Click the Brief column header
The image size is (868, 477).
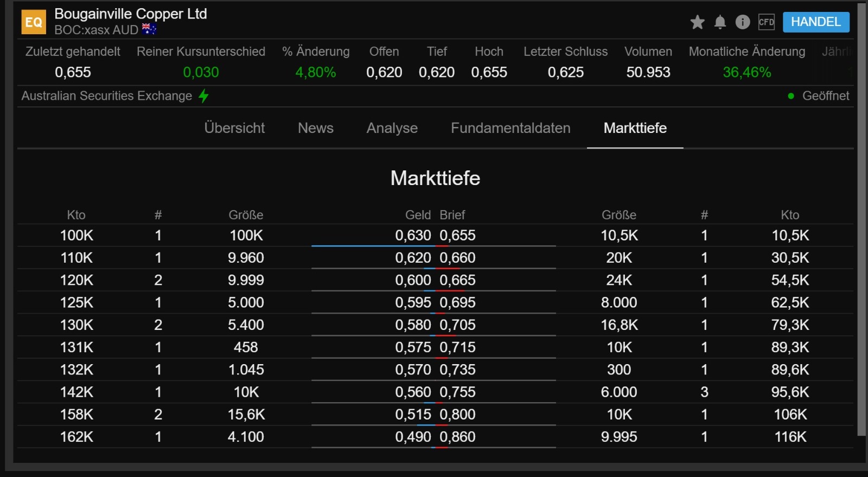(452, 215)
